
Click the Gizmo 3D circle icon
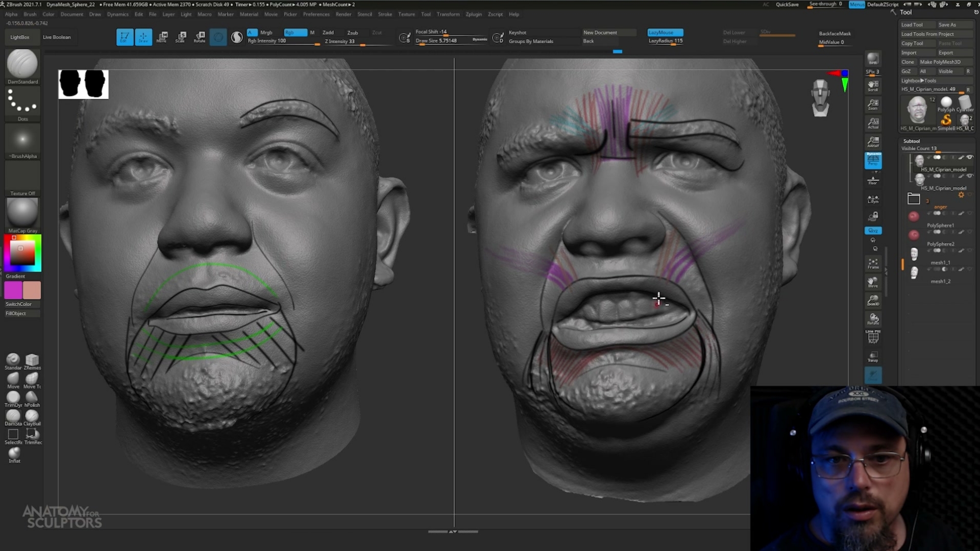tap(218, 37)
